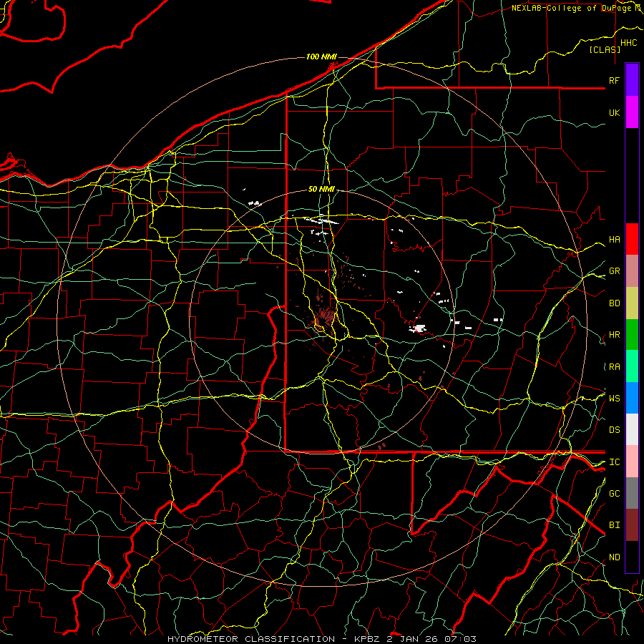Pick the blue WS wet snow swatch

(x=632, y=398)
